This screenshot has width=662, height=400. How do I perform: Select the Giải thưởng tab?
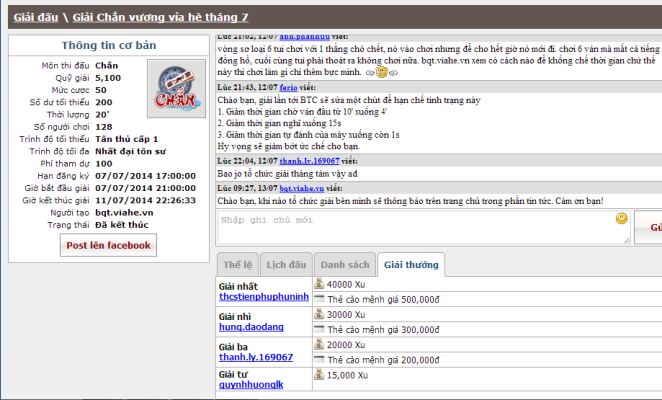411,265
